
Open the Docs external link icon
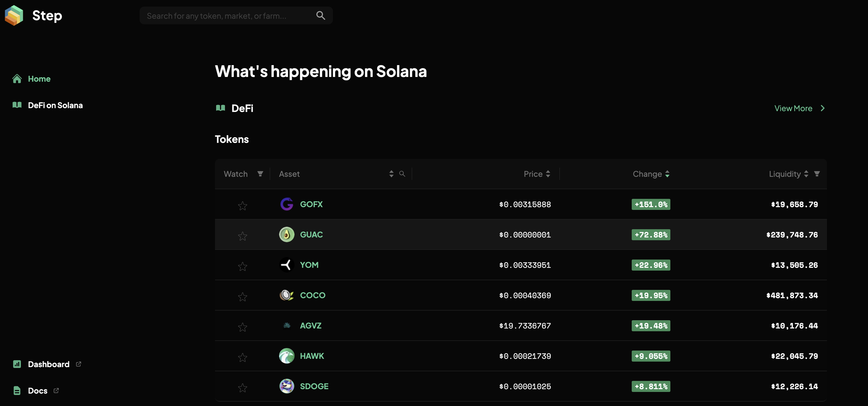pyautogui.click(x=56, y=390)
